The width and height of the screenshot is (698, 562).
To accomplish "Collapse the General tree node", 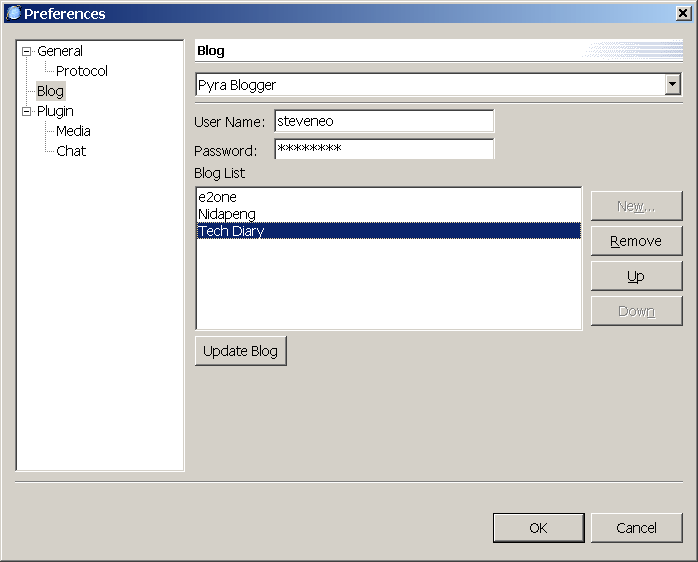I will pyautogui.click(x=27, y=51).
